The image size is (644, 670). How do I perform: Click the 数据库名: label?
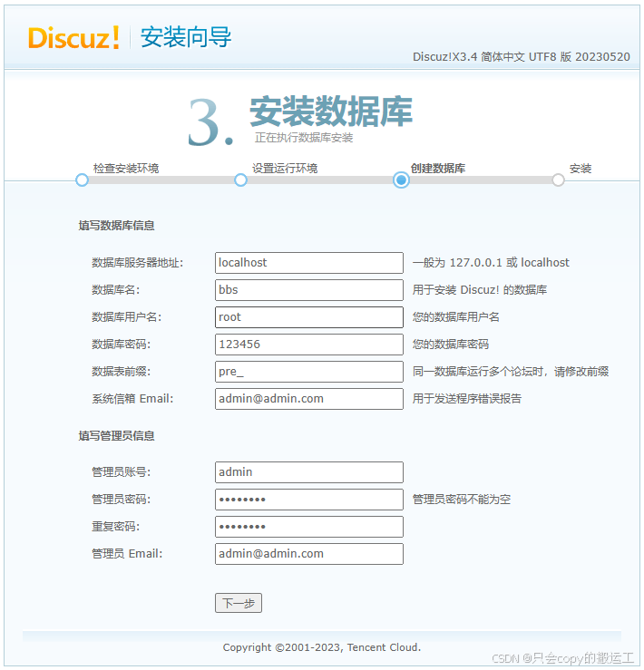point(115,290)
